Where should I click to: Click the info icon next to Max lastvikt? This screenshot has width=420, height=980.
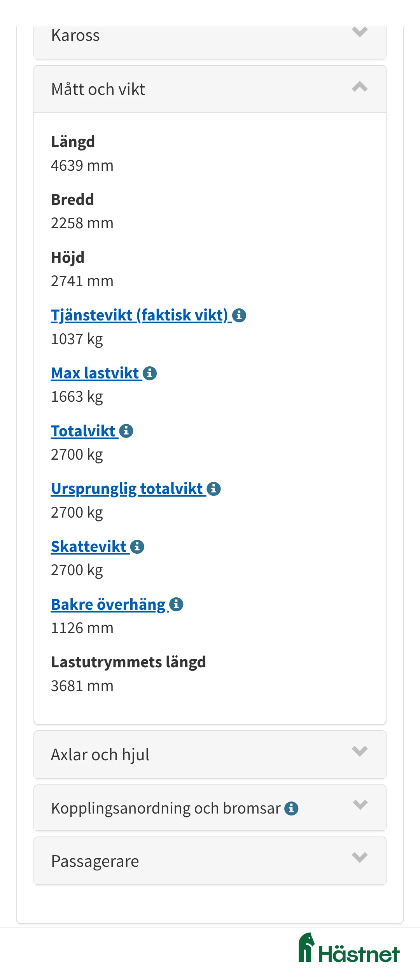tap(150, 373)
